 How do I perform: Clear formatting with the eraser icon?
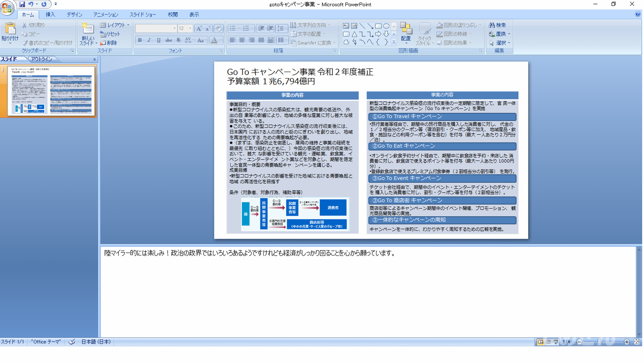pyautogui.click(x=218, y=28)
